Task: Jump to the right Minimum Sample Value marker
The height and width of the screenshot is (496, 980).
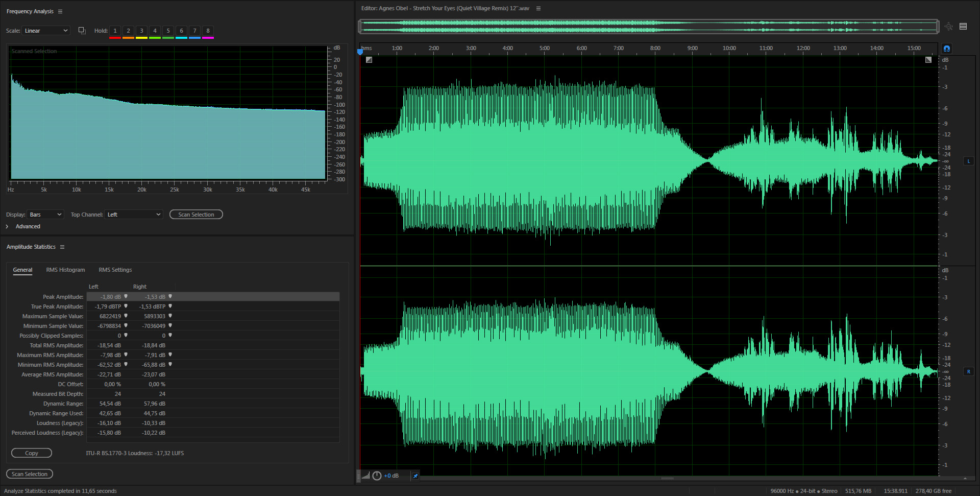Action: coord(170,326)
